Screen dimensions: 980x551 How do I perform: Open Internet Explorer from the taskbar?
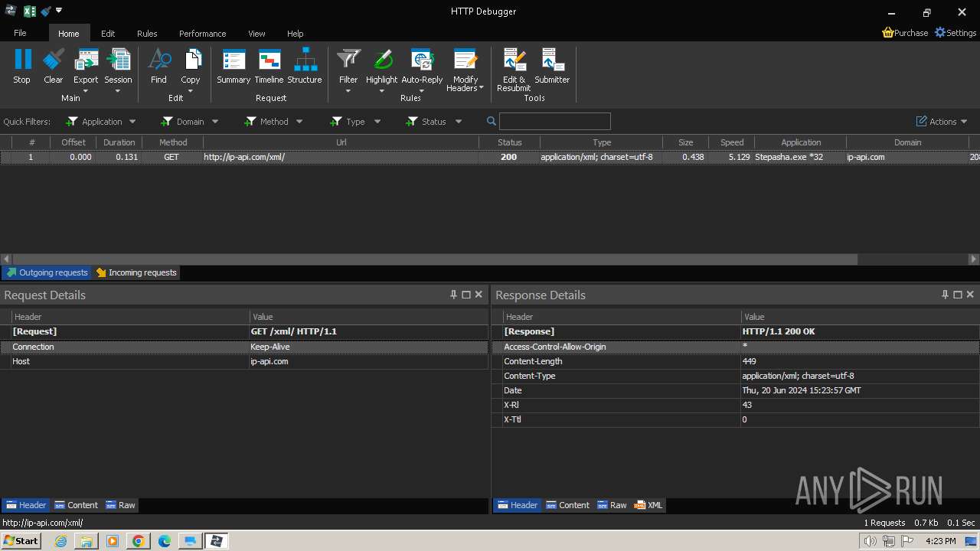(x=60, y=541)
